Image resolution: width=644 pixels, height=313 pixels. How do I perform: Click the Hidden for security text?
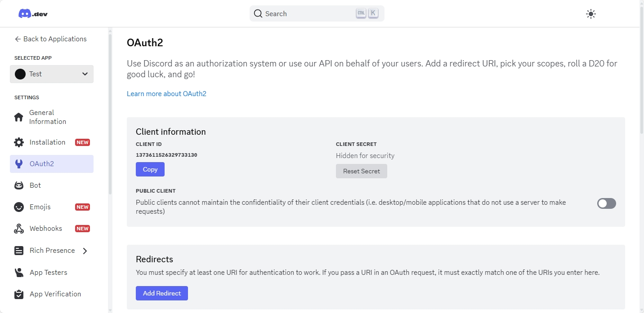pyautogui.click(x=365, y=156)
